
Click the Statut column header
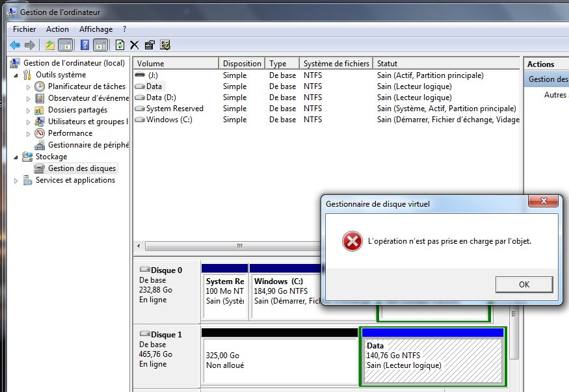[x=446, y=64]
